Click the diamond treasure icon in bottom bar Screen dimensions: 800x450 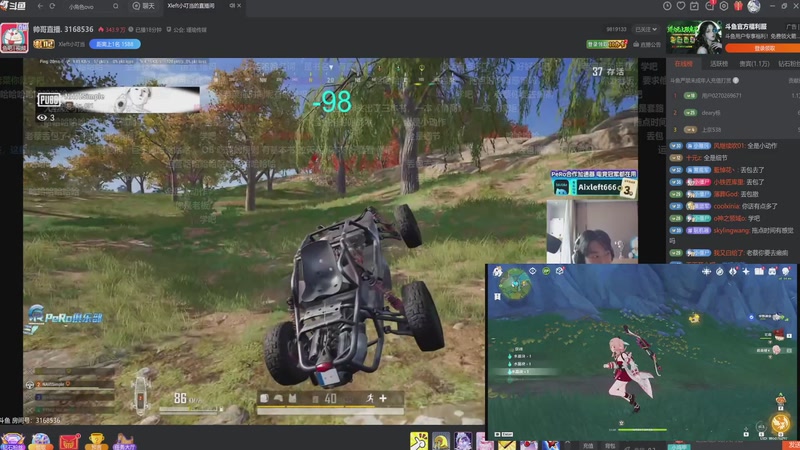point(13,440)
